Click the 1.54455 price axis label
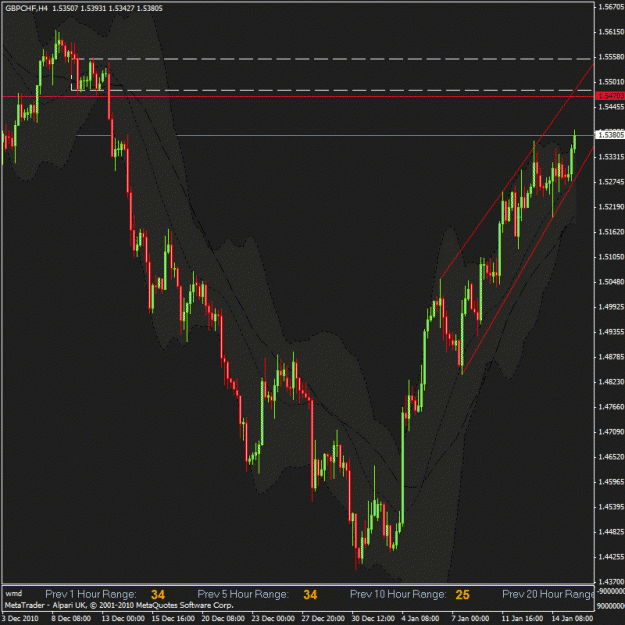This screenshot has height=625, width=625. [x=611, y=107]
